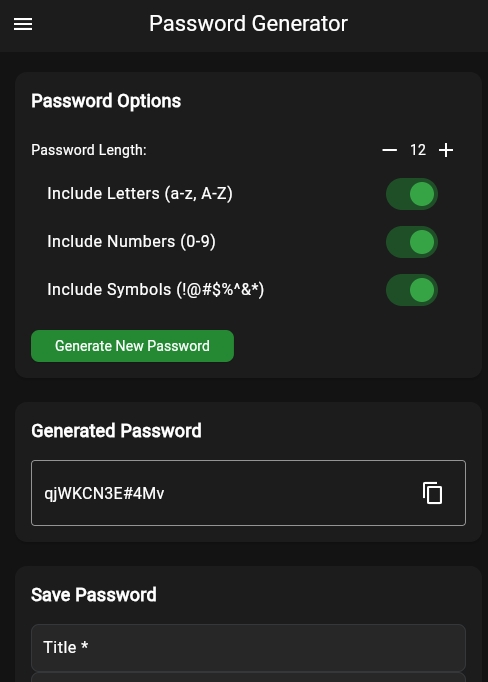Copy the generated password to clipboard

432,493
